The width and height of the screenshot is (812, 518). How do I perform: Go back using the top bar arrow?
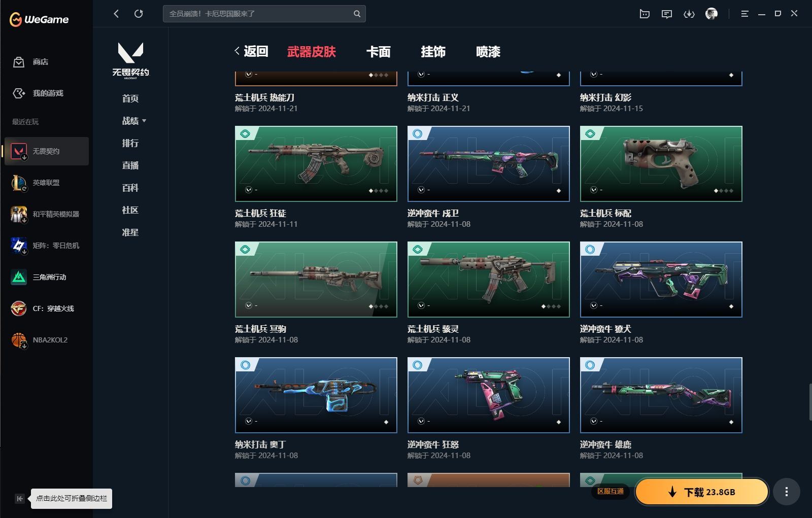(116, 14)
